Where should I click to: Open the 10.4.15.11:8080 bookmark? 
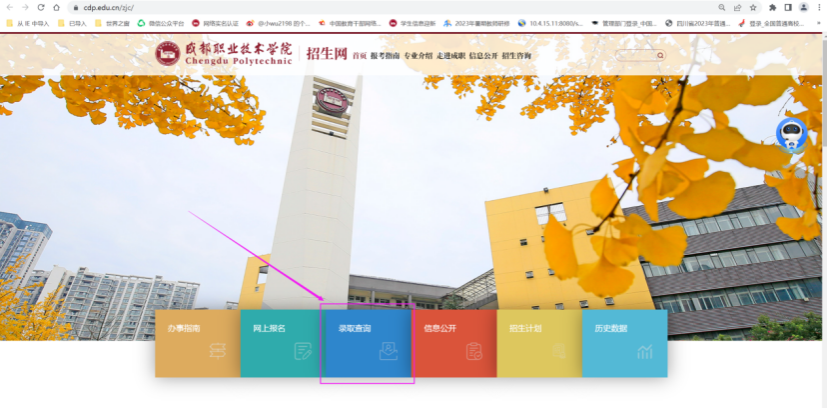coord(550,23)
